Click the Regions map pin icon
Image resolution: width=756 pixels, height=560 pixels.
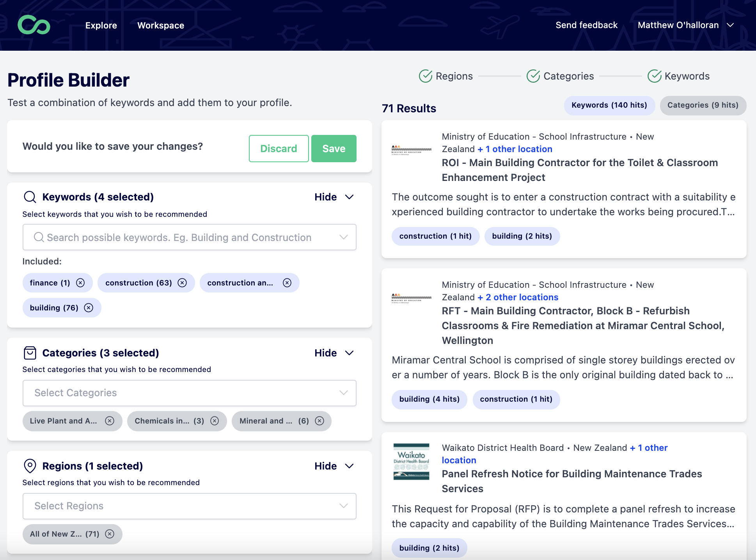[x=30, y=466]
